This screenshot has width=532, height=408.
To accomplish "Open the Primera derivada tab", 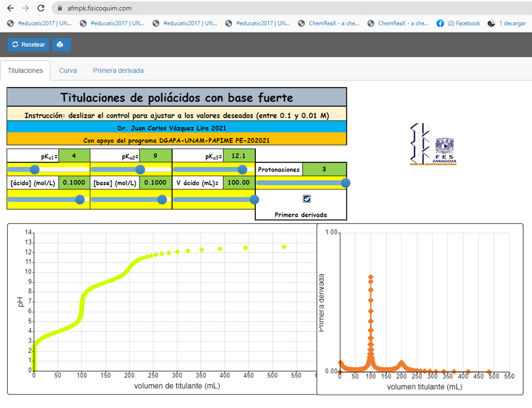I will (x=118, y=70).
